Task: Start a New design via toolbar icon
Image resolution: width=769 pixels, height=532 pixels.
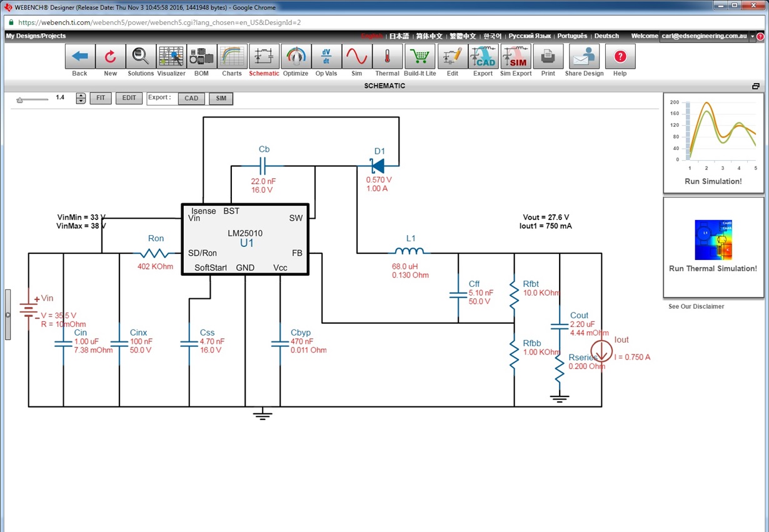Action: point(111,57)
